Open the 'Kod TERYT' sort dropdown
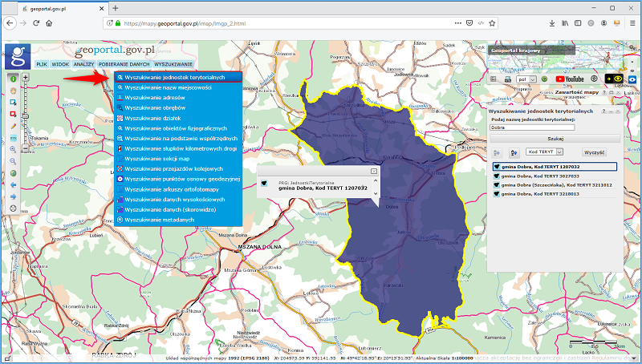This screenshot has width=642, height=364. pos(546,152)
